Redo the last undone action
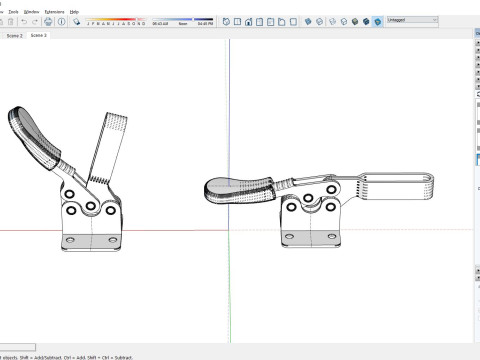The image size is (480, 360). [35, 22]
